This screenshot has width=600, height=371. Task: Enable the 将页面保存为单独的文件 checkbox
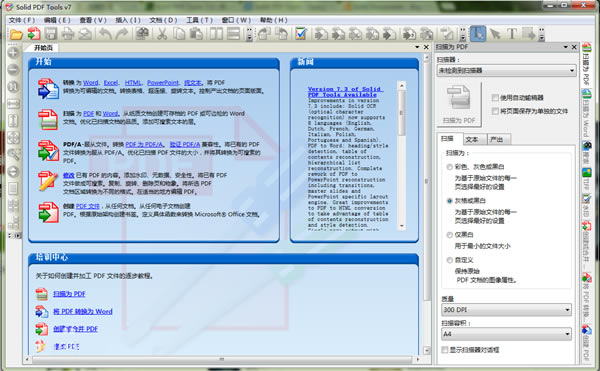(x=495, y=111)
